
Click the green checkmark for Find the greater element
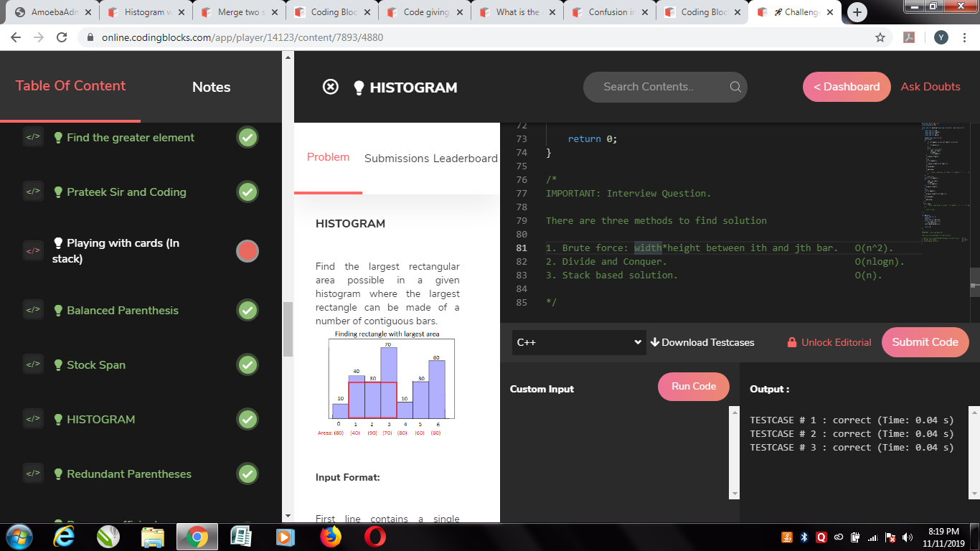(247, 137)
